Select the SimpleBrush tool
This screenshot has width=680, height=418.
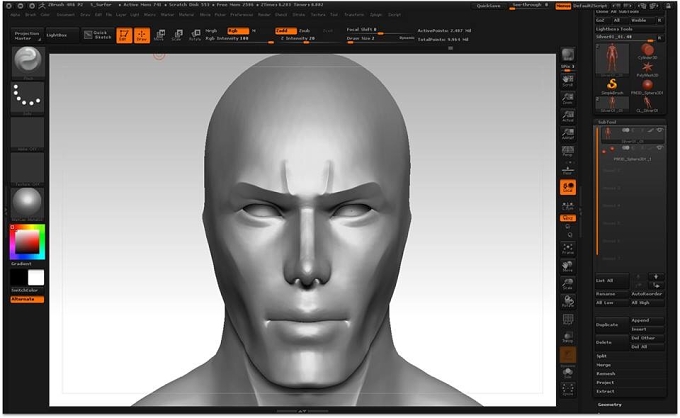coord(612,86)
